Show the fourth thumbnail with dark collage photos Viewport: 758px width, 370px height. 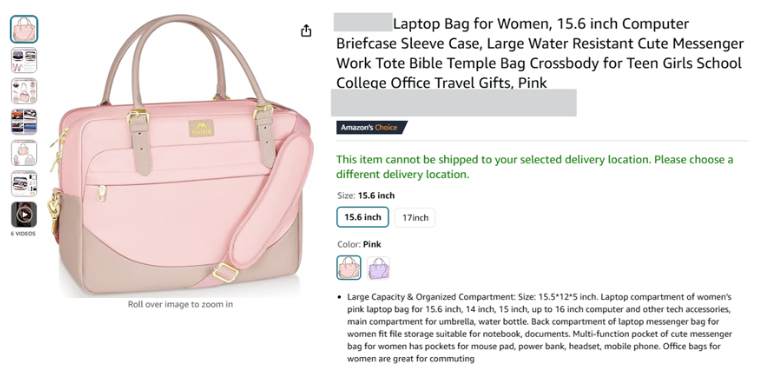tap(24, 122)
